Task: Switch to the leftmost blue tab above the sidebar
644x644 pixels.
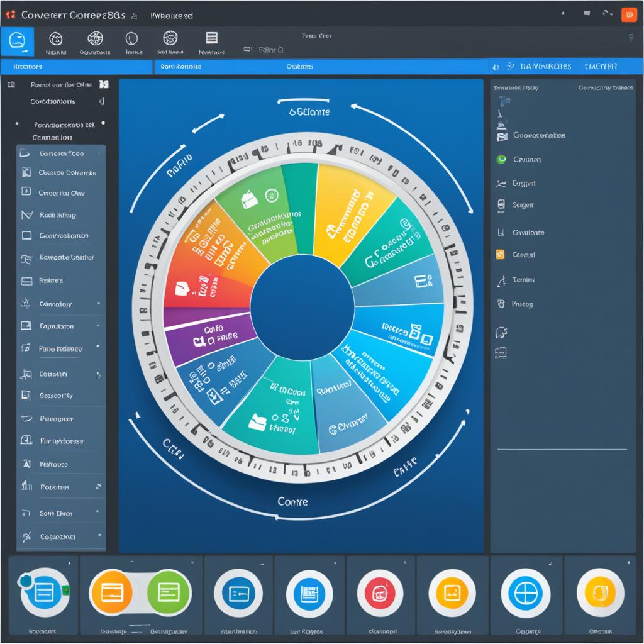Action: click(76, 67)
